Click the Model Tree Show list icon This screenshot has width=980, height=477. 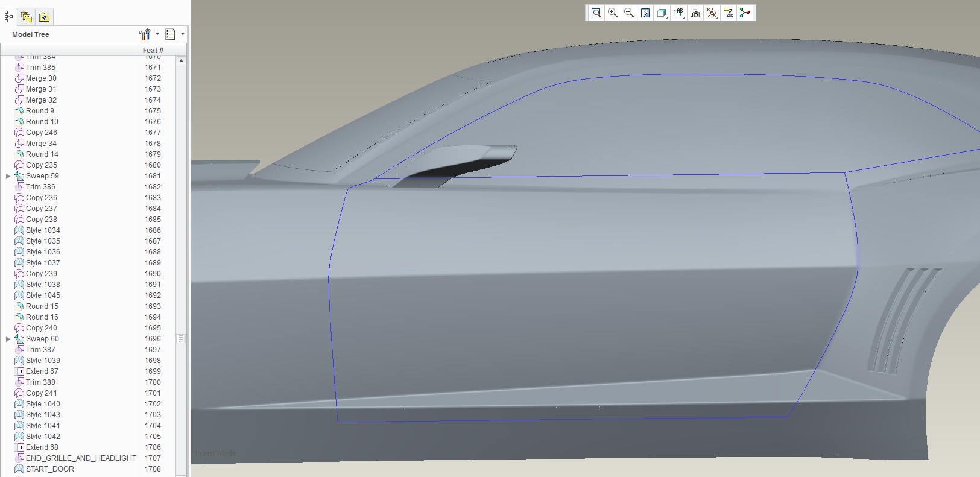point(170,34)
